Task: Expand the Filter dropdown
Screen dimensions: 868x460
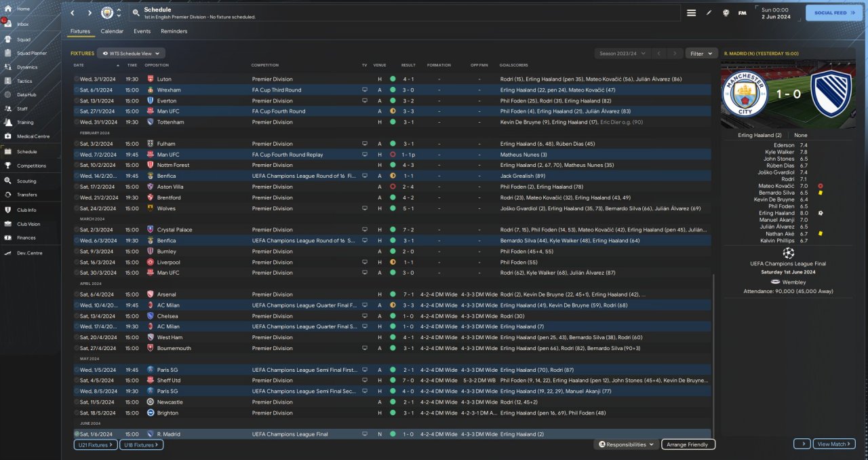Action: (x=701, y=53)
